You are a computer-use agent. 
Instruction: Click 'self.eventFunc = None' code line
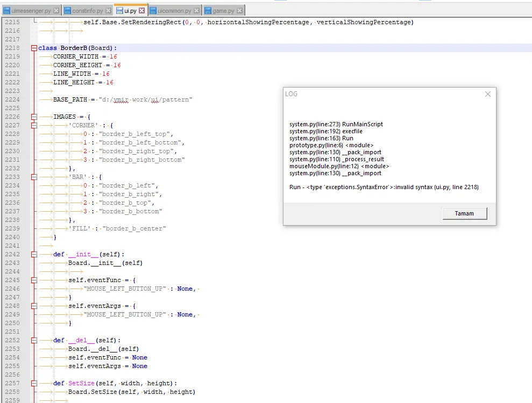click(x=108, y=357)
